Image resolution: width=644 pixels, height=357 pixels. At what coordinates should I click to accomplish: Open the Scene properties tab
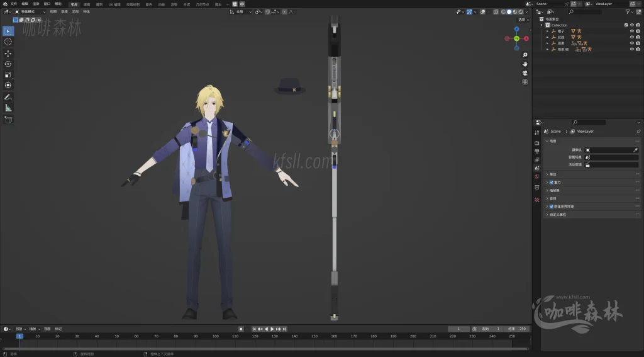point(537,168)
